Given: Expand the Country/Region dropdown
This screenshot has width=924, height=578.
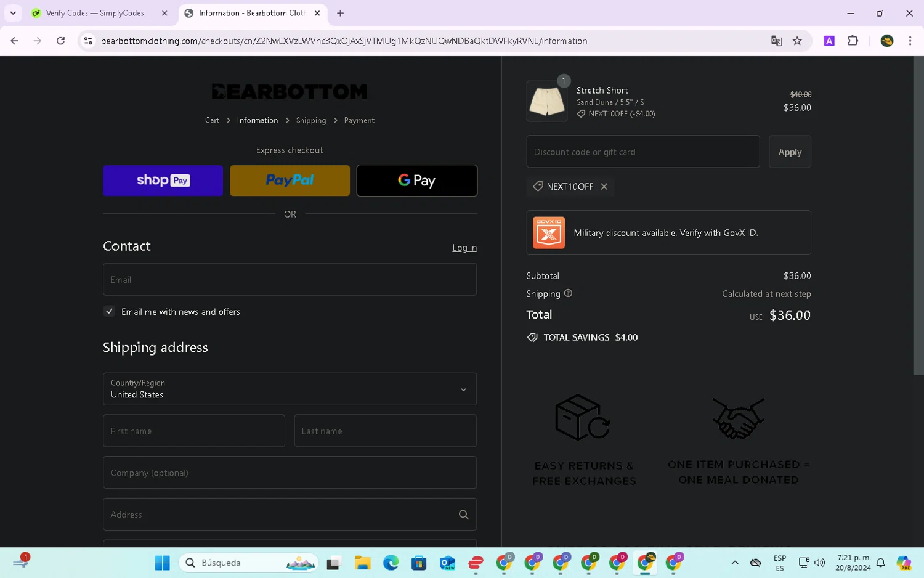Looking at the screenshot, I should click(290, 389).
